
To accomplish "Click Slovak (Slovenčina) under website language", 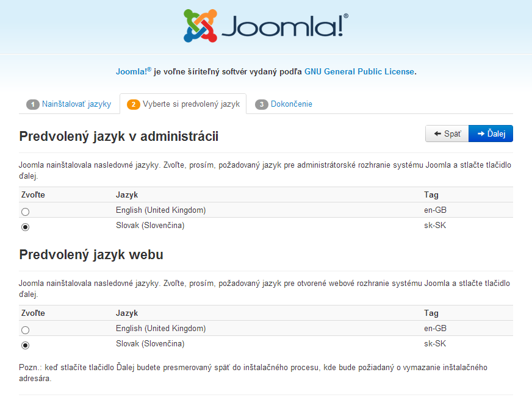I will tap(150, 344).
